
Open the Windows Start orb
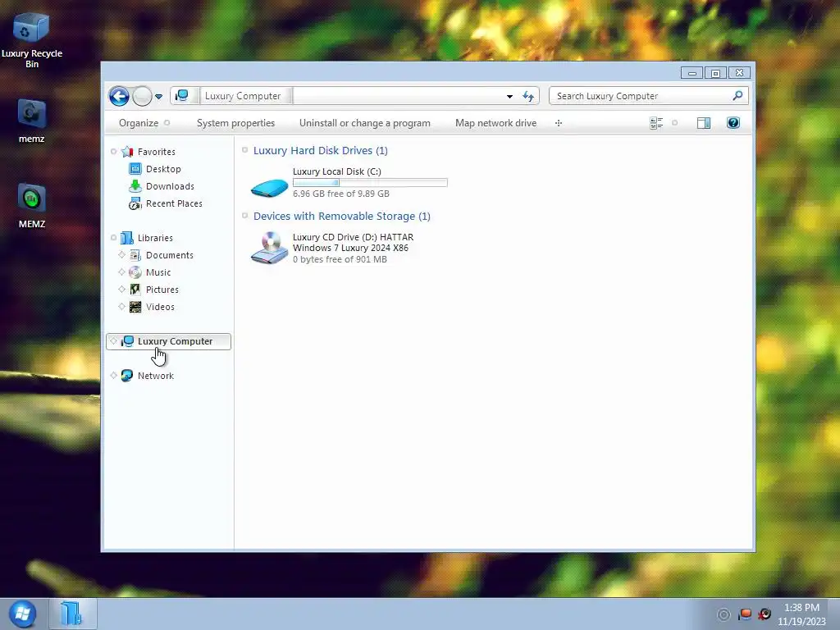22,614
